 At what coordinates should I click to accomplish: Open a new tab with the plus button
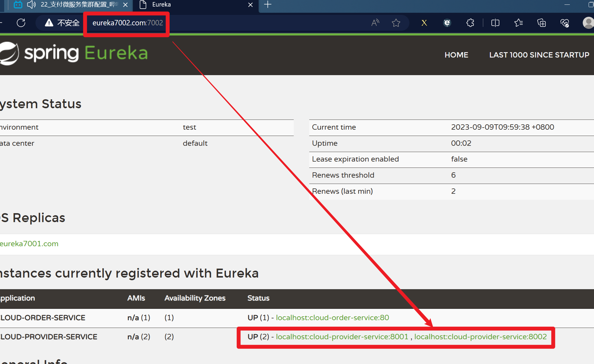coord(268,4)
